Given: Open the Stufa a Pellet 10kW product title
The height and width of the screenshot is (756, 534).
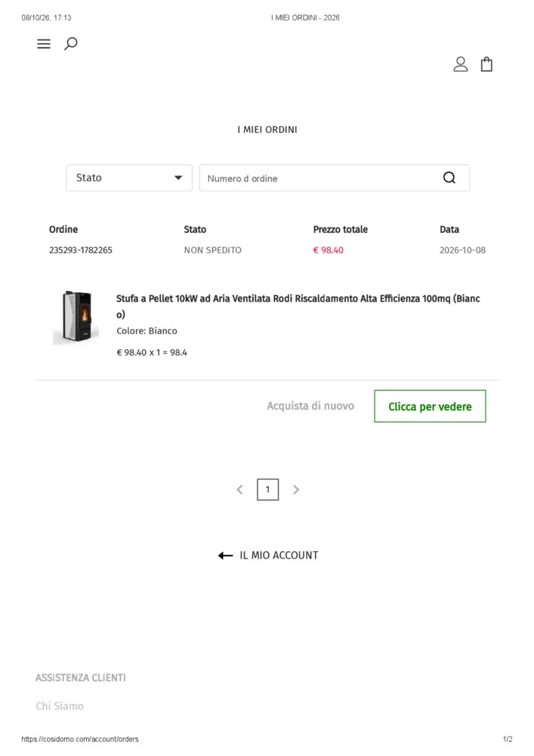Looking at the screenshot, I should [298, 306].
